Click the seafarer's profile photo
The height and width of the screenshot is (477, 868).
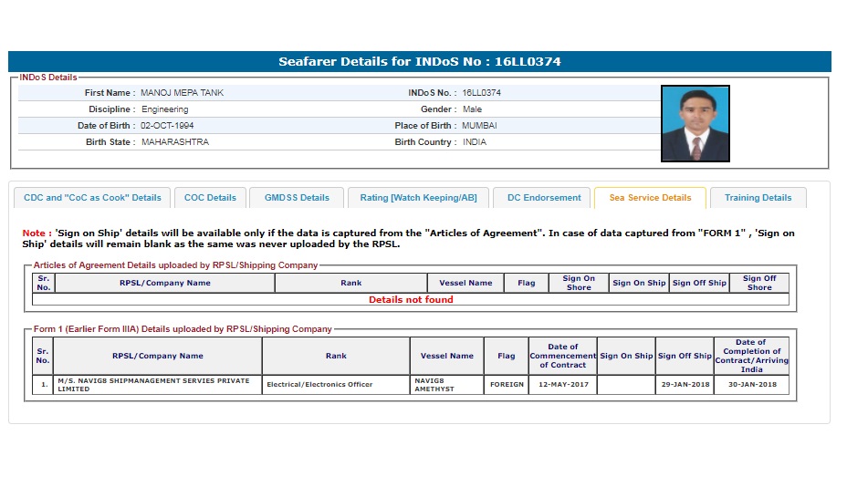(x=695, y=124)
